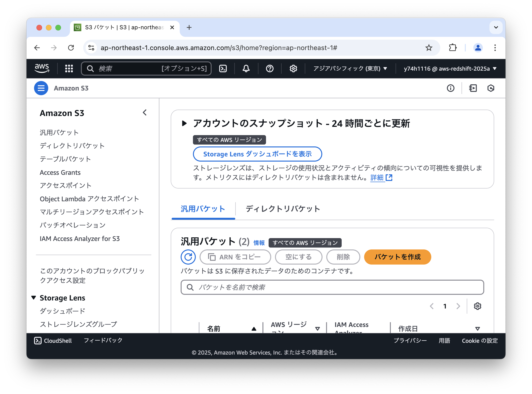Select the 汎用バケット tab
The image size is (532, 394).
[x=203, y=209]
